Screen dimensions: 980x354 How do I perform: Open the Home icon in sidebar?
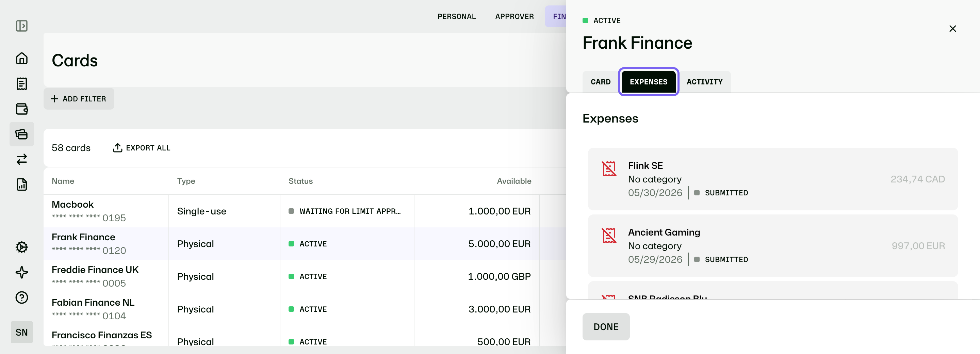coord(22,58)
